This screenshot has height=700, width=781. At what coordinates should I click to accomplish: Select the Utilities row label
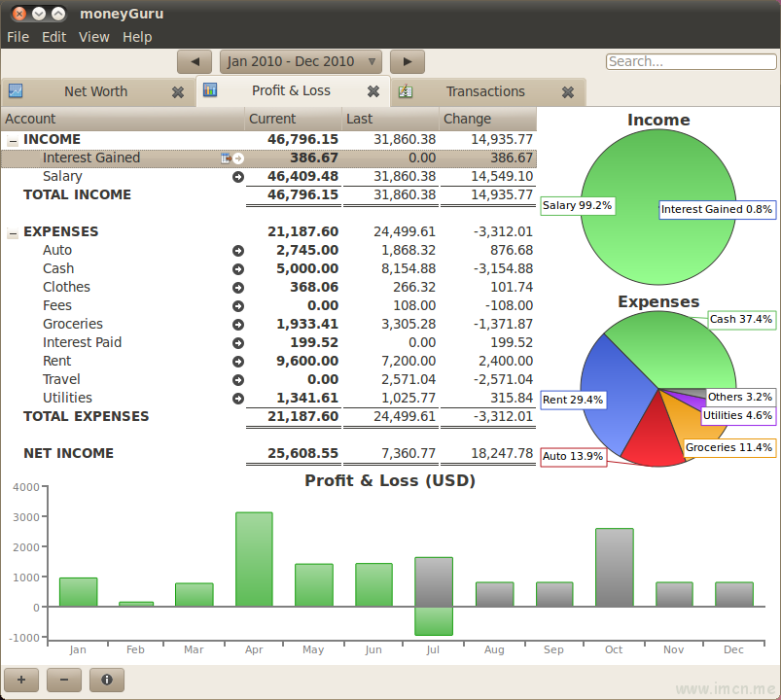click(67, 398)
